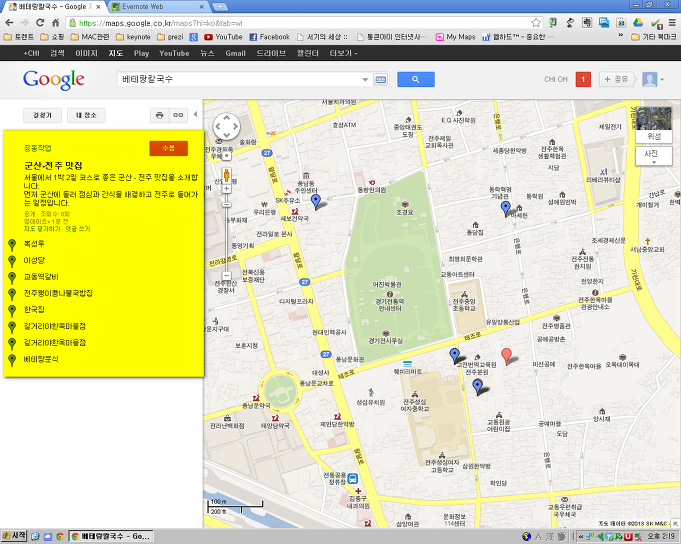Zoom in with the plus button
This screenshot has height=544, width=681.
click(226, 188)
